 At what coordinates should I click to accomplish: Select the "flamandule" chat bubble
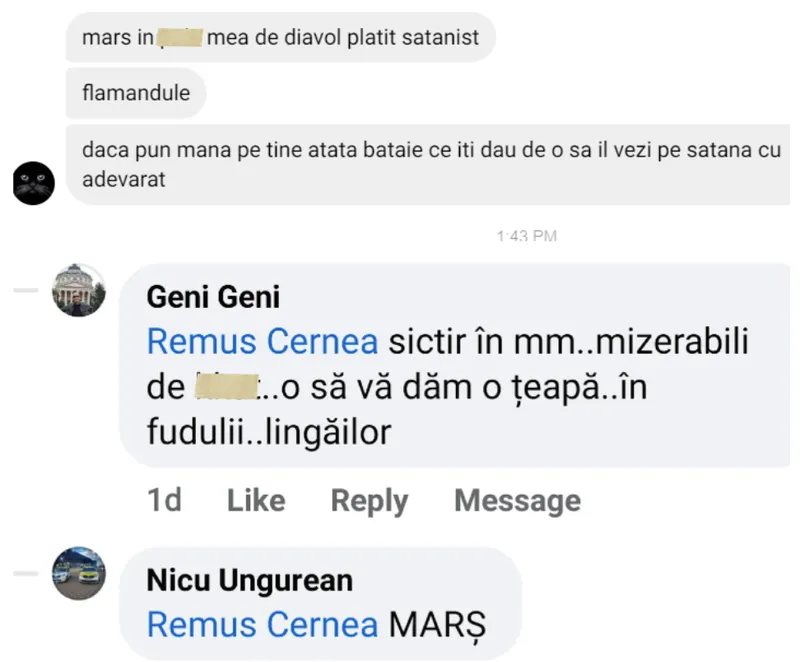(x=136, y=94)
